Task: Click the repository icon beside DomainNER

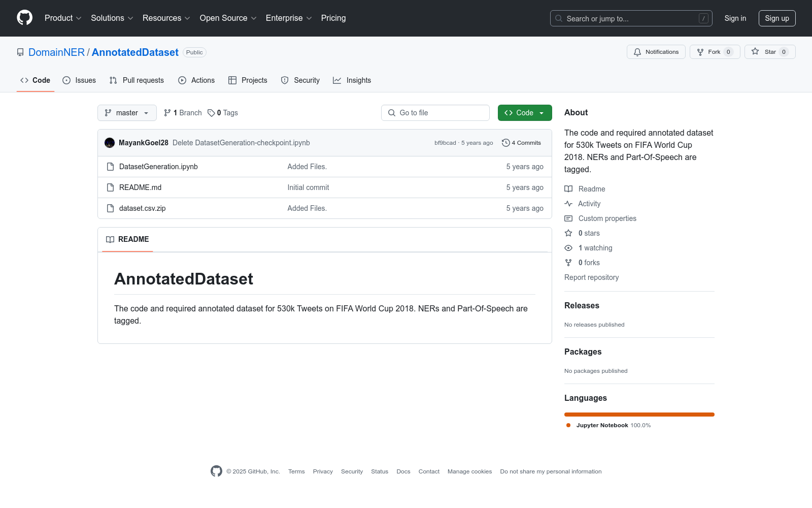Action: pyautogui.click(x=20, y=52)
